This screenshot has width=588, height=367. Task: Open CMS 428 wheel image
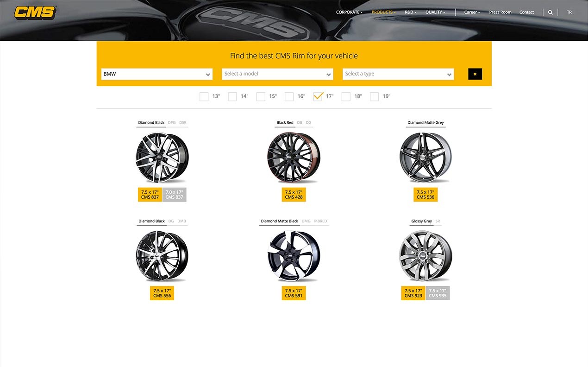point(294,158)
